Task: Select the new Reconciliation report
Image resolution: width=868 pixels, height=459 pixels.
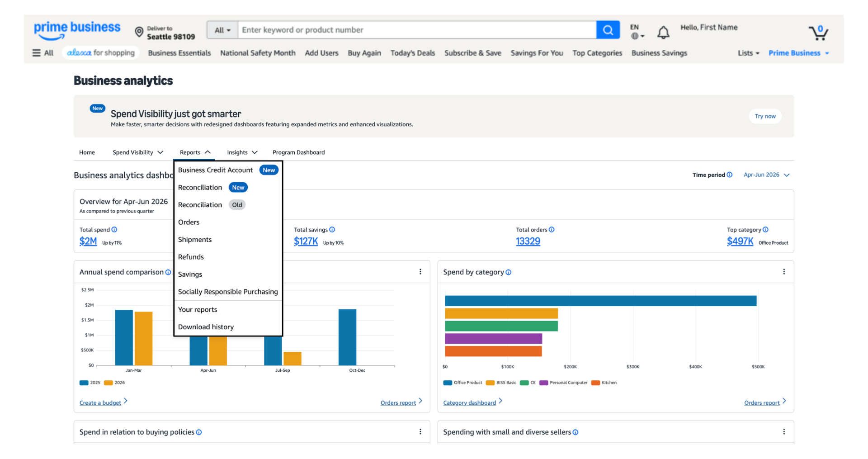Action: tap(228, 187)
